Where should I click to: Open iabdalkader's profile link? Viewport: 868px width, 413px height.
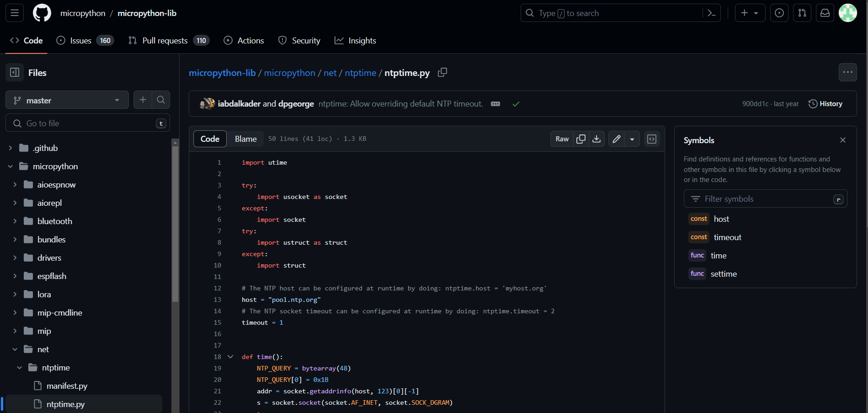click(239, 104)
